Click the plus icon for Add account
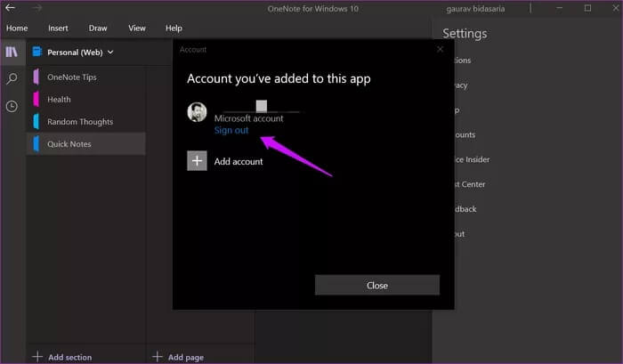The image size is (623, 364). tap(197, 161)
